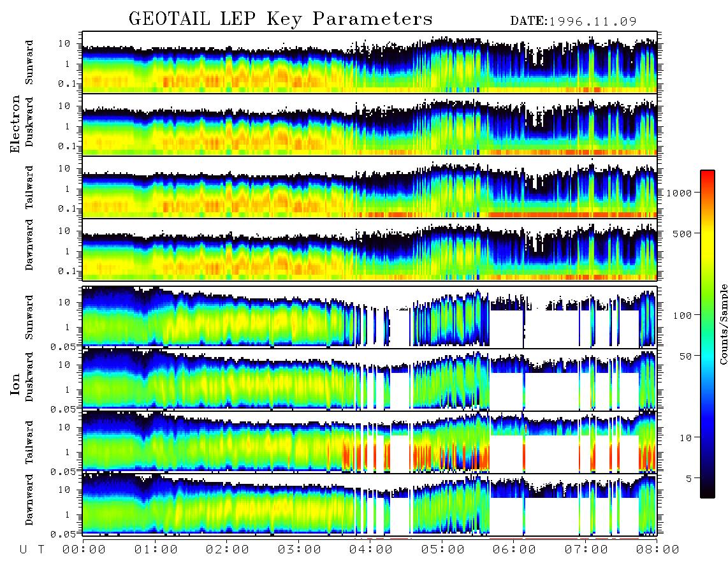Select the 'DATE:1996.11.09' label
The image size is (728, 561).
(573, 21)
